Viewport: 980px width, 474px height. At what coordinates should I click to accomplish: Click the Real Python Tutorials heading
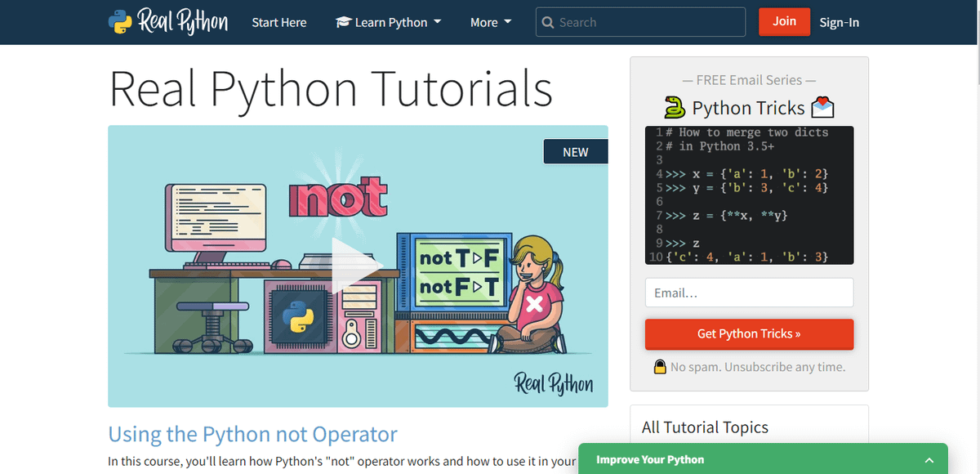[x=331, y=88]
